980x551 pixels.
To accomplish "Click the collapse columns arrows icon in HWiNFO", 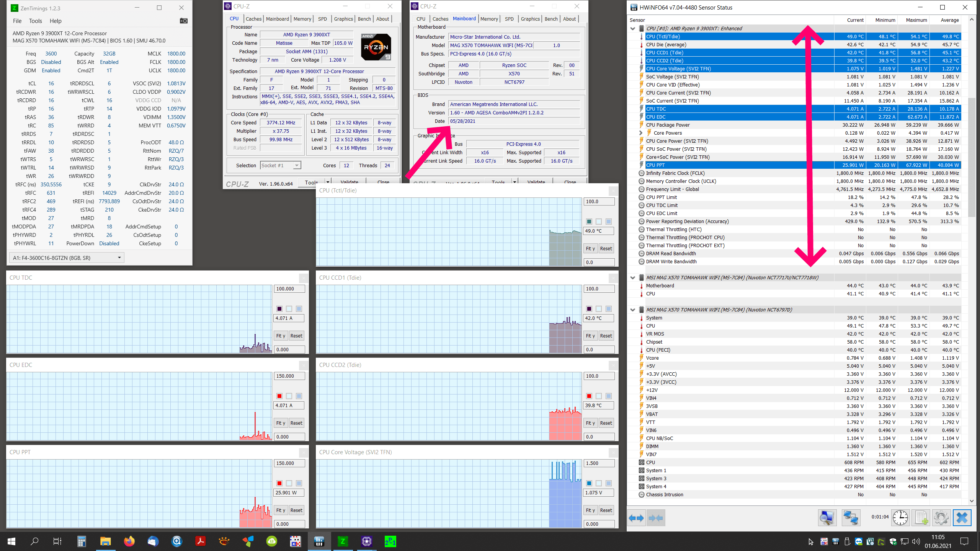I will (x=656, y=518).
